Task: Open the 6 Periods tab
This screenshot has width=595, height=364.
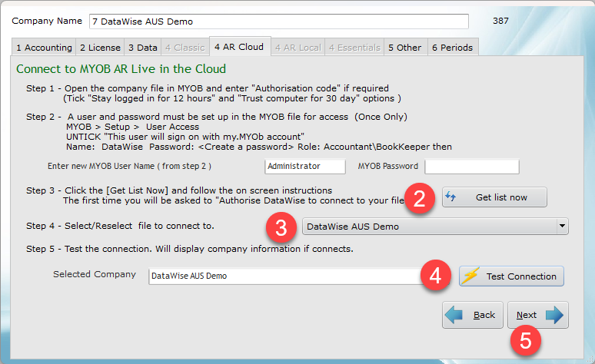Action: coord(452,48)
